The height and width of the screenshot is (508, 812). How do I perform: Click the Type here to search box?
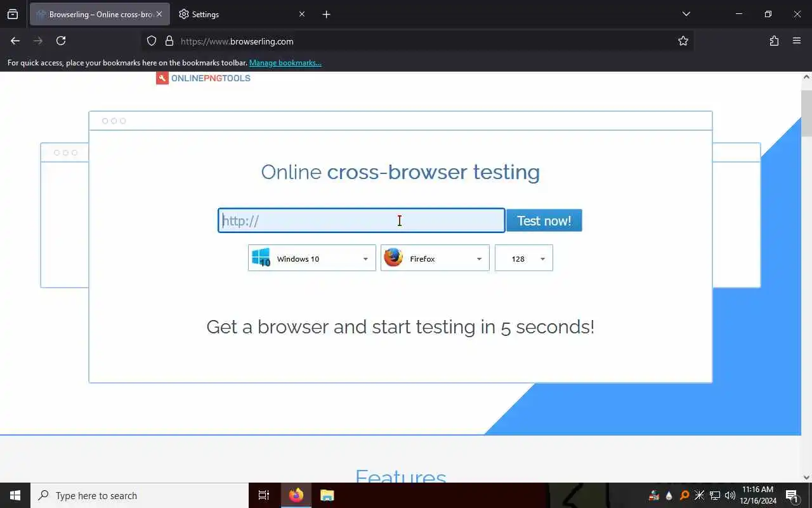140,495
